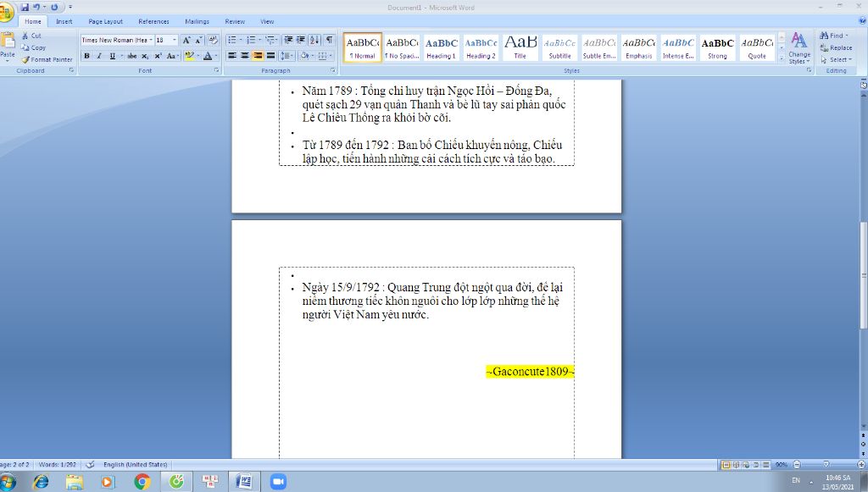Click the zoom slider handle
The image size is (868, 492).
pyautogui.click(x=826, y=465)
